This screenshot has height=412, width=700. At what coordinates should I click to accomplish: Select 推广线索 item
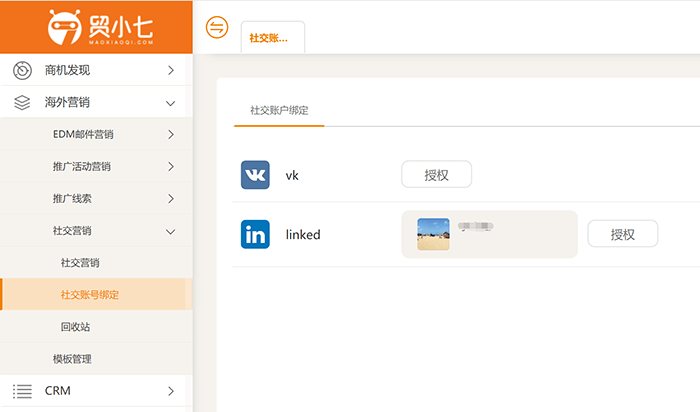[x=96, y=199]
